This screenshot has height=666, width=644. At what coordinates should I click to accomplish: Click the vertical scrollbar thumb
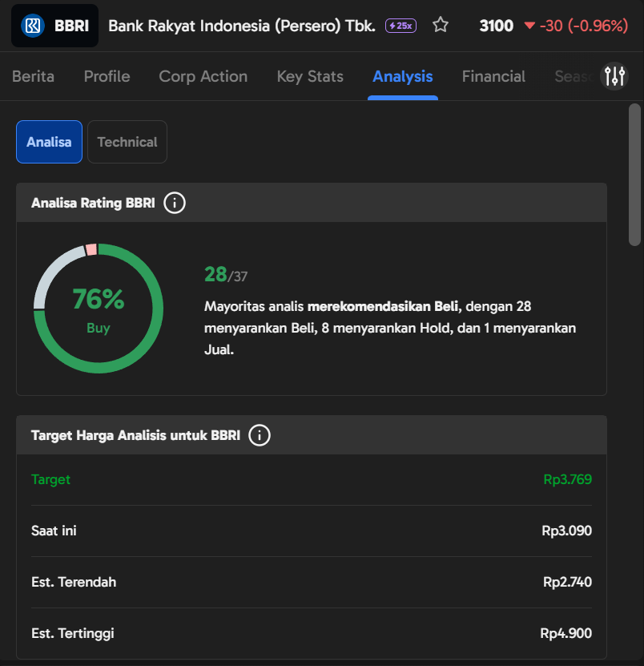click(x=634, y=175)
